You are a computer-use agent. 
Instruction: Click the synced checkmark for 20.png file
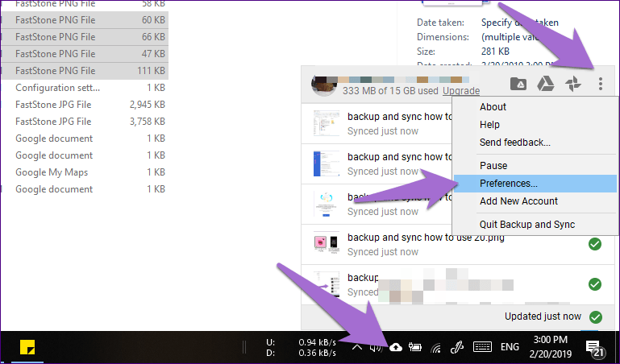click(595, 244)
